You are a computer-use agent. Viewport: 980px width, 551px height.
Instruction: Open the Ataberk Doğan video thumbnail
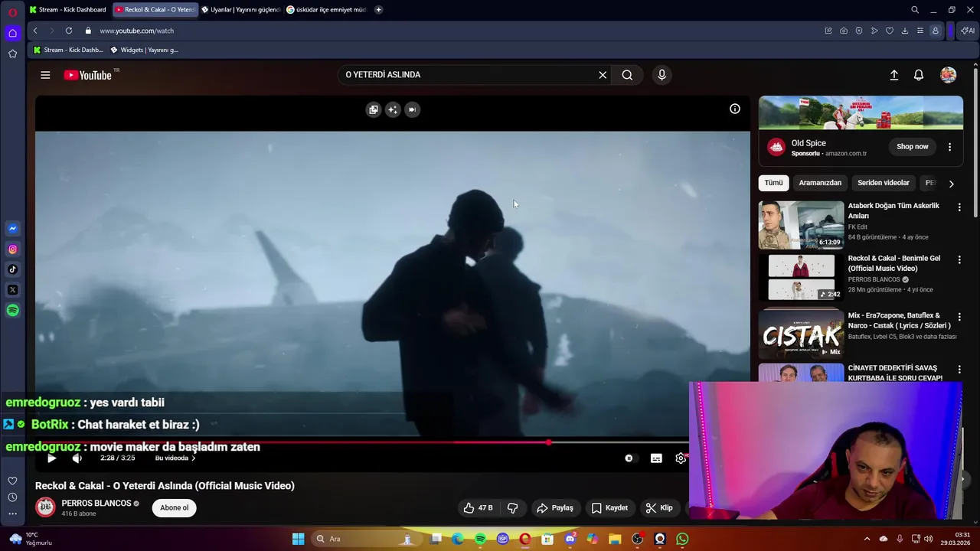click(x=801, y=225)
